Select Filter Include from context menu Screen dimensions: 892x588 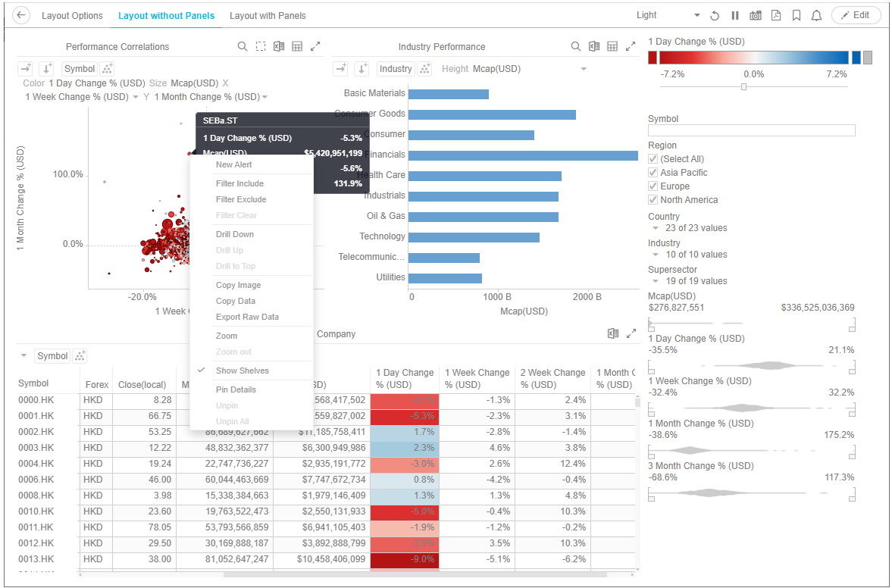coord(239,183)
